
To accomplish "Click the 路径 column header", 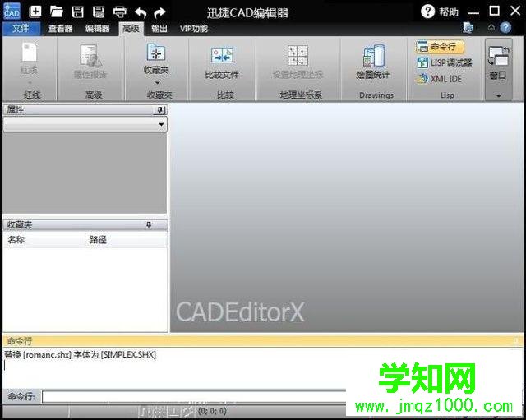I will click(98, 240).
